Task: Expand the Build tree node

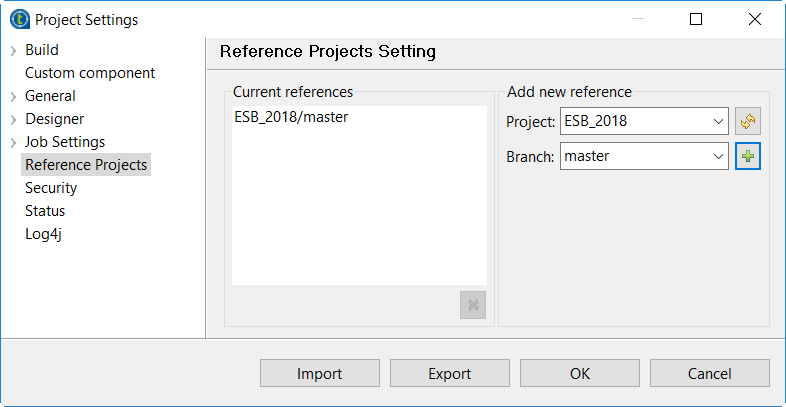Action: coord(13,50)
